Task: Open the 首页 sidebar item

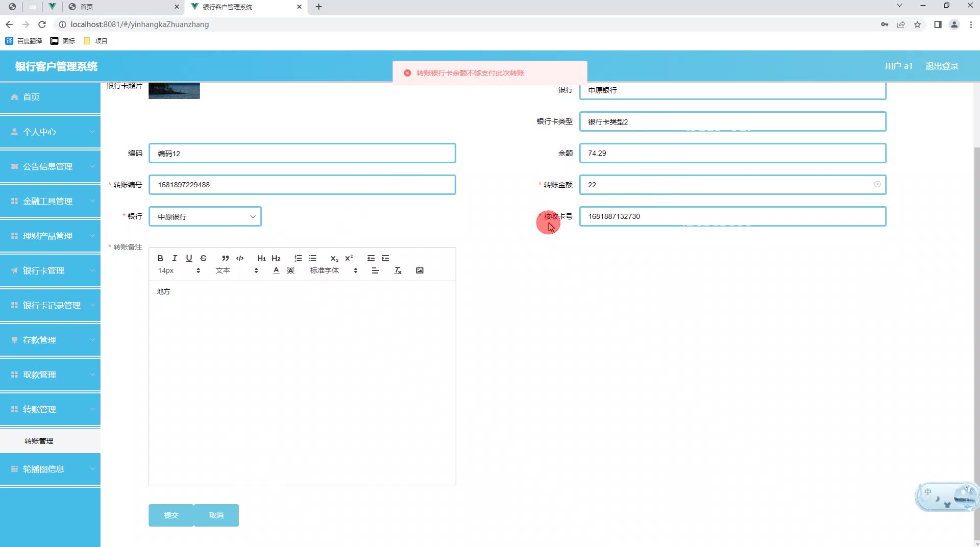Action: tap(50, 97)
